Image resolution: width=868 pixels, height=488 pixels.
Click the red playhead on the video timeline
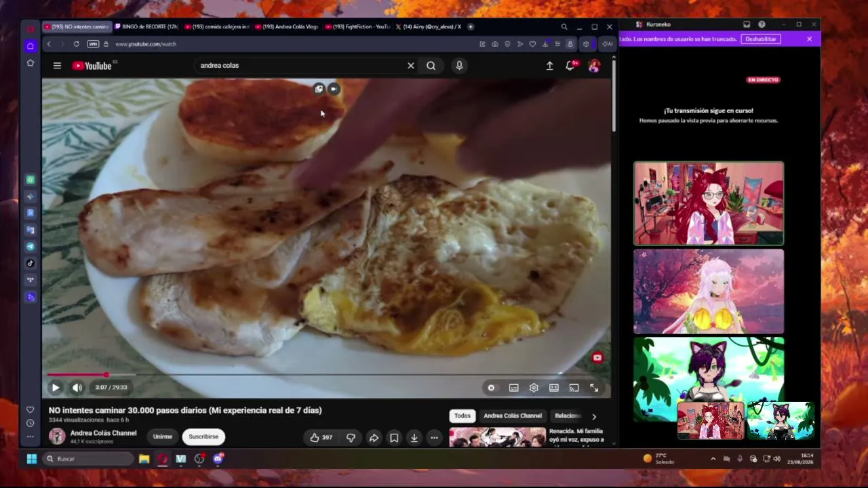click(106, 374)
